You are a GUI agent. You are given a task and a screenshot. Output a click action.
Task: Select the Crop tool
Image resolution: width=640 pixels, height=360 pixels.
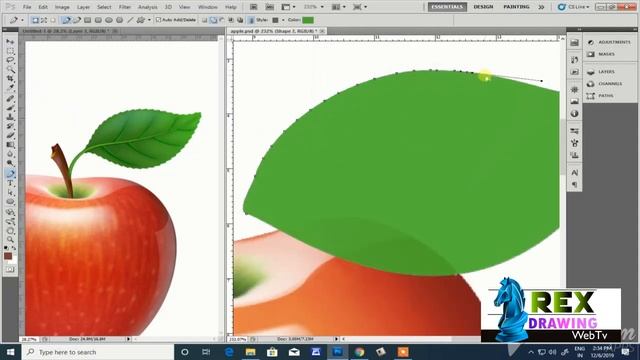10,78
